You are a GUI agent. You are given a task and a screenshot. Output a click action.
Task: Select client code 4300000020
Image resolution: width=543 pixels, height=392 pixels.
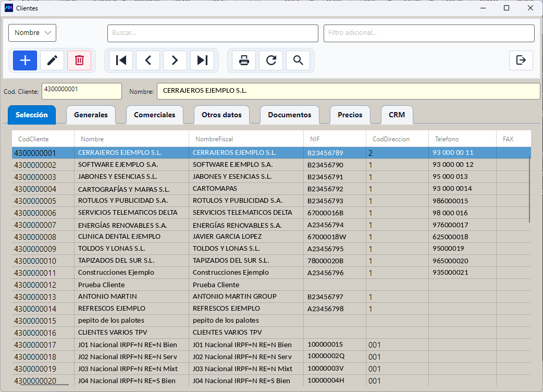coord(35,381)
